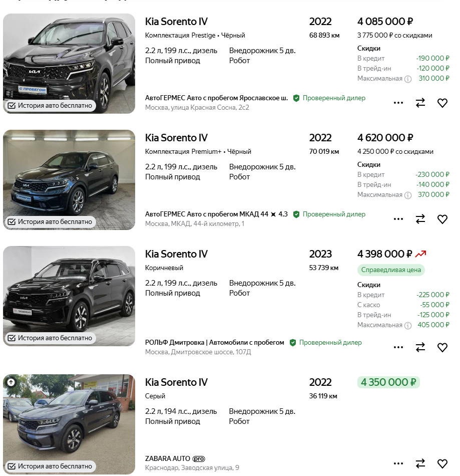This screenshot has height=476, width=460.
Task: Click compare arrows for ZABARA AUTO listing
Action: pyautogui.click(x=420, y=464)
